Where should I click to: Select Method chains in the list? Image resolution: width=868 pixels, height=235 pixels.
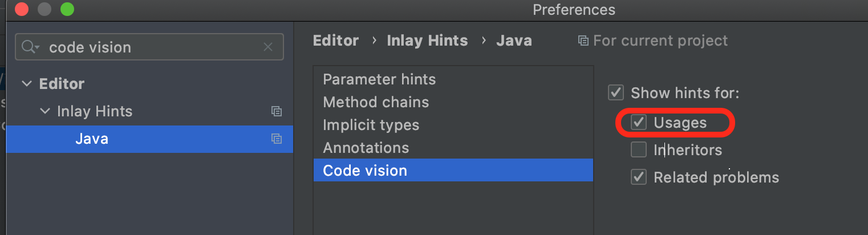(x=376, y=102)
